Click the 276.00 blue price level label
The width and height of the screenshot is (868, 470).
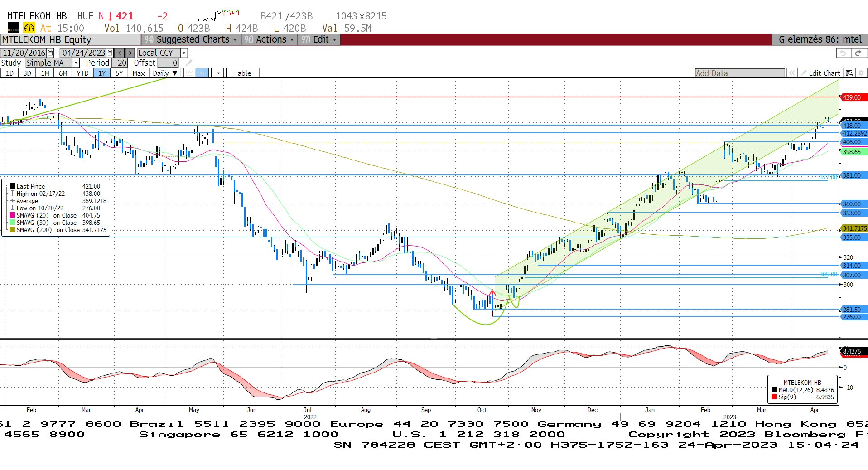(854, 317)
